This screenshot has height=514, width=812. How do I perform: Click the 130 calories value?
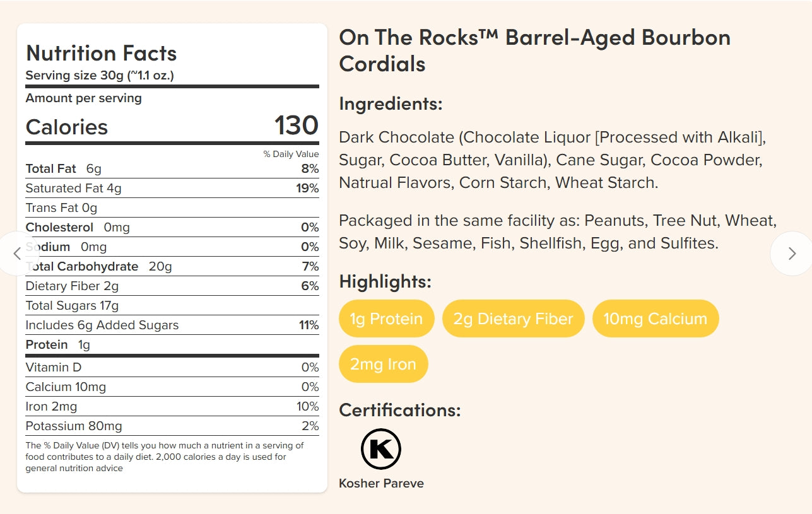296,126
